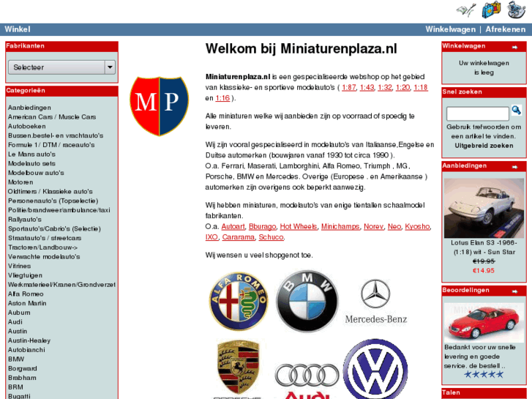
Task: Open the Rallyauto's category
Action: [25, 220]
